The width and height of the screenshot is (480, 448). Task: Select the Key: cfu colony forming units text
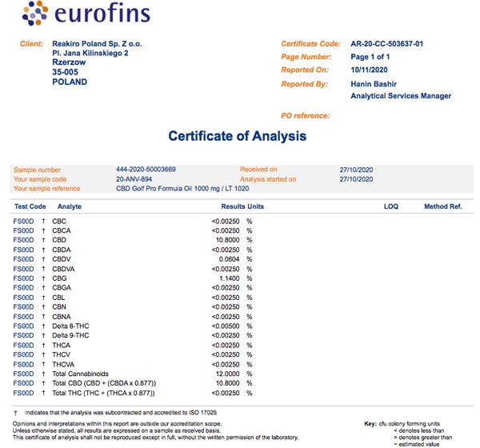coord(402,424)
